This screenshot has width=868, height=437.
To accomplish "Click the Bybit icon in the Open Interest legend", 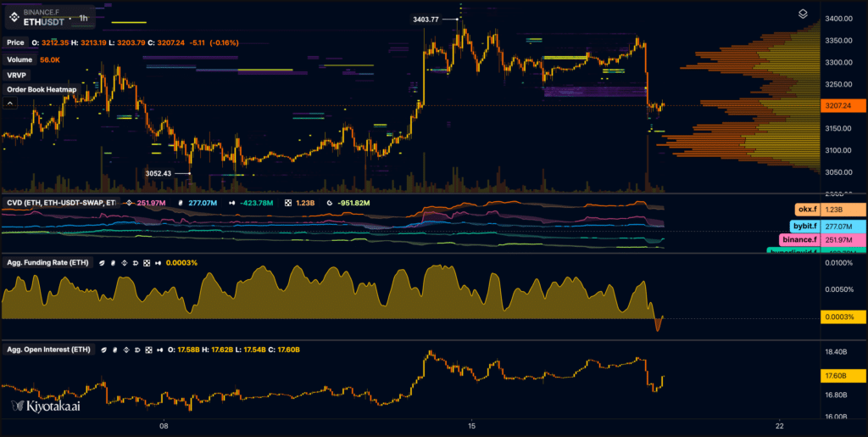I will (x=114, y=350).
